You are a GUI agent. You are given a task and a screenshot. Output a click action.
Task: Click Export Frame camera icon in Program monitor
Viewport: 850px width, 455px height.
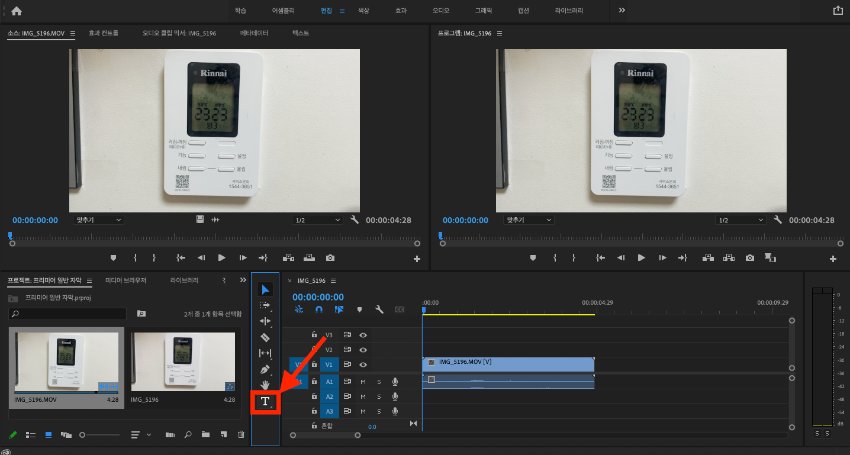click(x=750, y=257)
